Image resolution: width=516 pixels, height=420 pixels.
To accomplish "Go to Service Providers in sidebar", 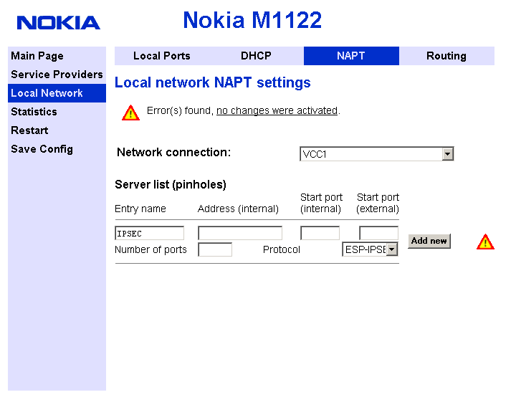I will [x=57, y=75].
